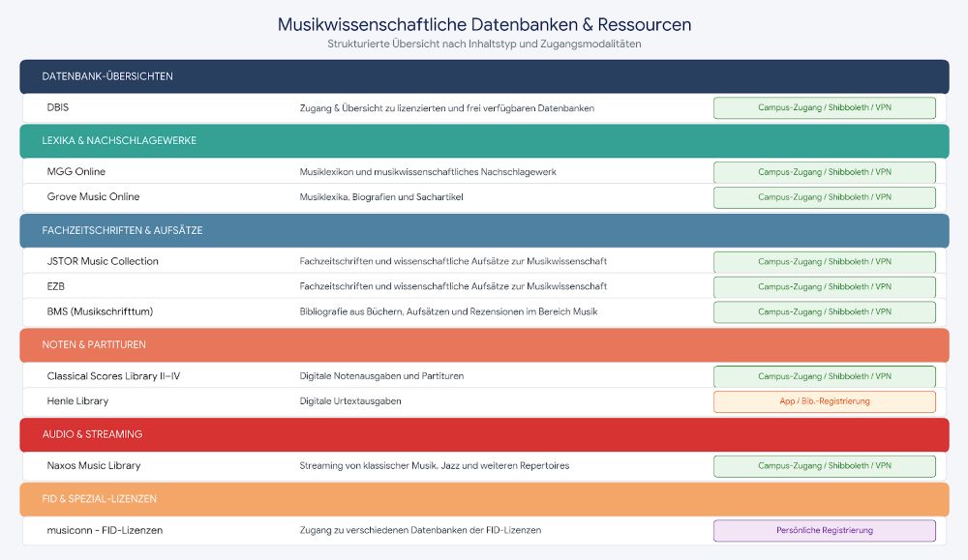Click the Streaming von klassischer Musik description
Screen dimensions: 968x560
click(x=435, y=465)
